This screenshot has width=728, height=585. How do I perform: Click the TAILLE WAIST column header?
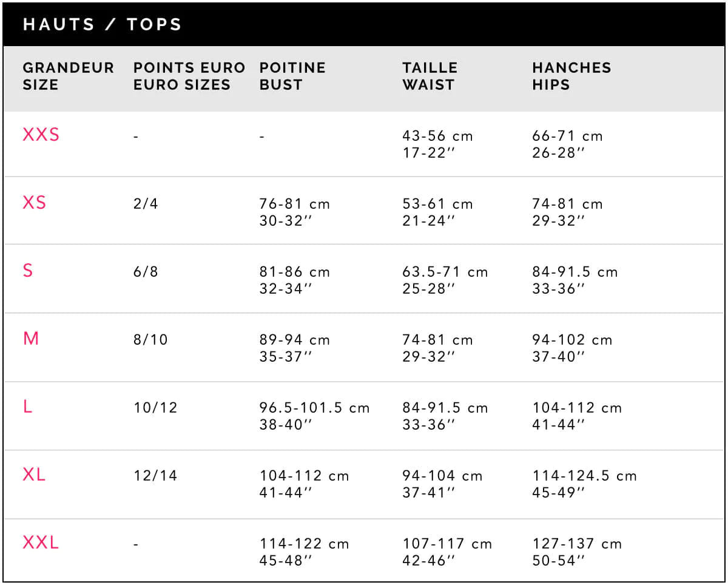[430, 76]
